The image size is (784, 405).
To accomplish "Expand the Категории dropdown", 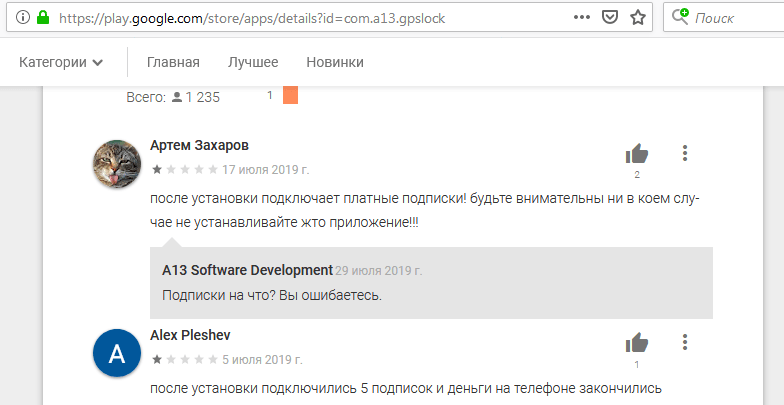I will pos(61,62).
